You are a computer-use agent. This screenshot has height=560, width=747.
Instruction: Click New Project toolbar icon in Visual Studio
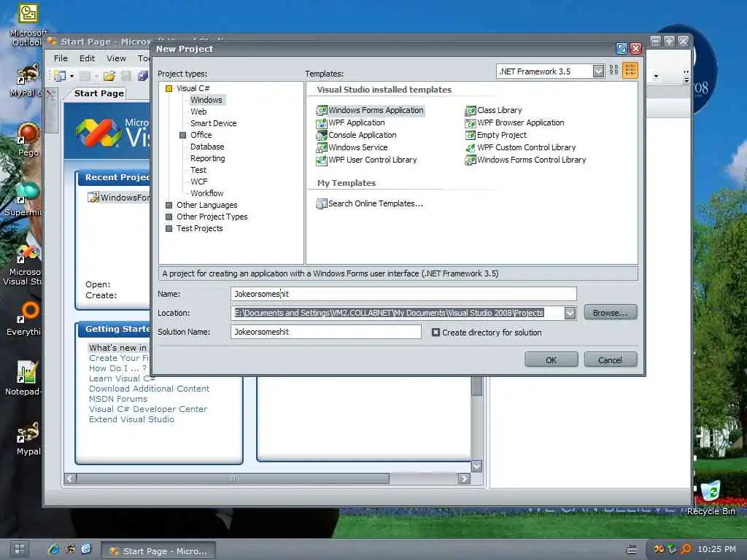pos(60,76)
